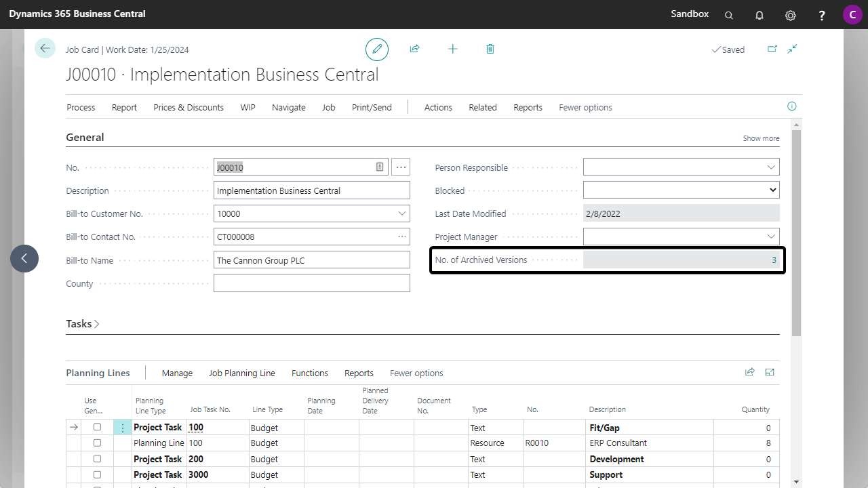Open the search magnifier icon
The height and width of the screenshot is (488, 868).
[729, 15]
